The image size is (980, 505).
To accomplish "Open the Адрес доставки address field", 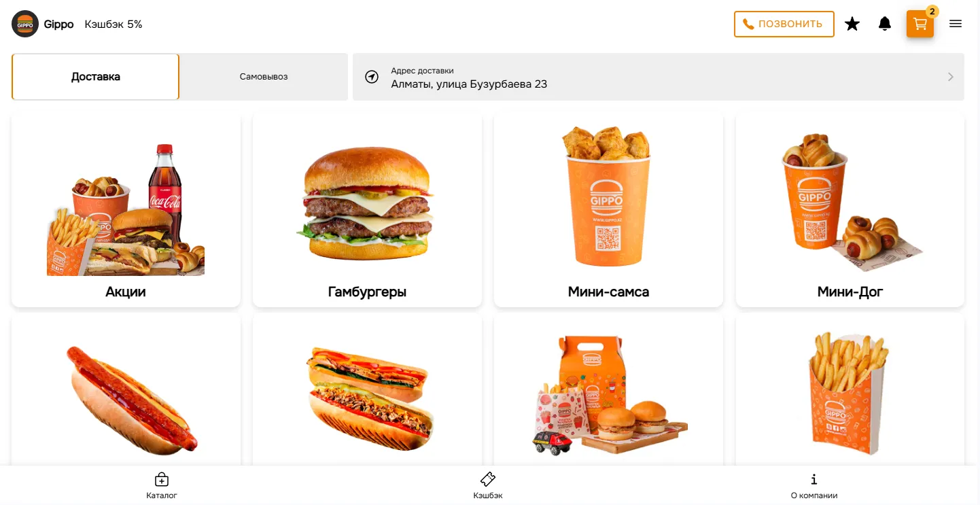I will [659, 77].
